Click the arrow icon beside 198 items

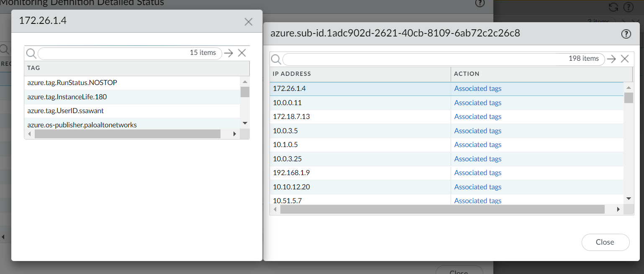pos(611,59)
